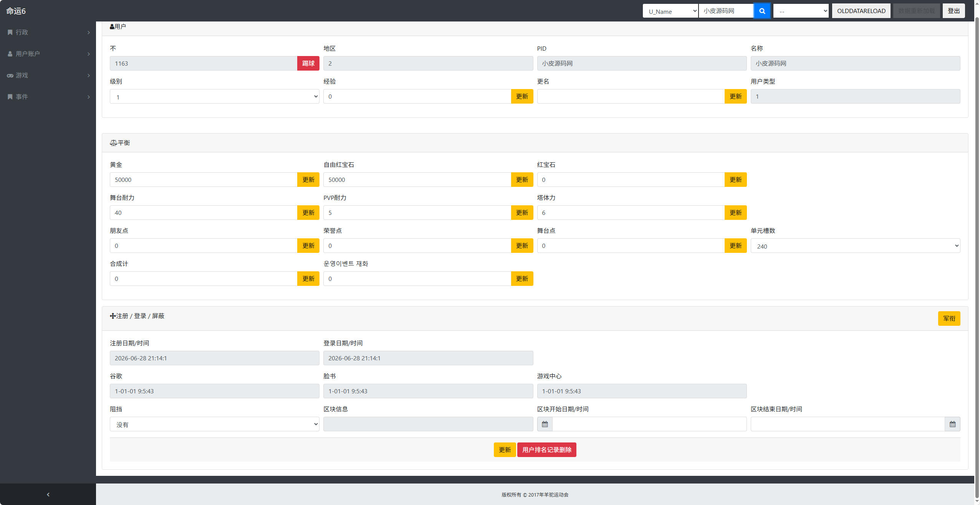Click 更新 next to 合成计 field
Screen dimensions: 980x505
[x=308, y=279]
